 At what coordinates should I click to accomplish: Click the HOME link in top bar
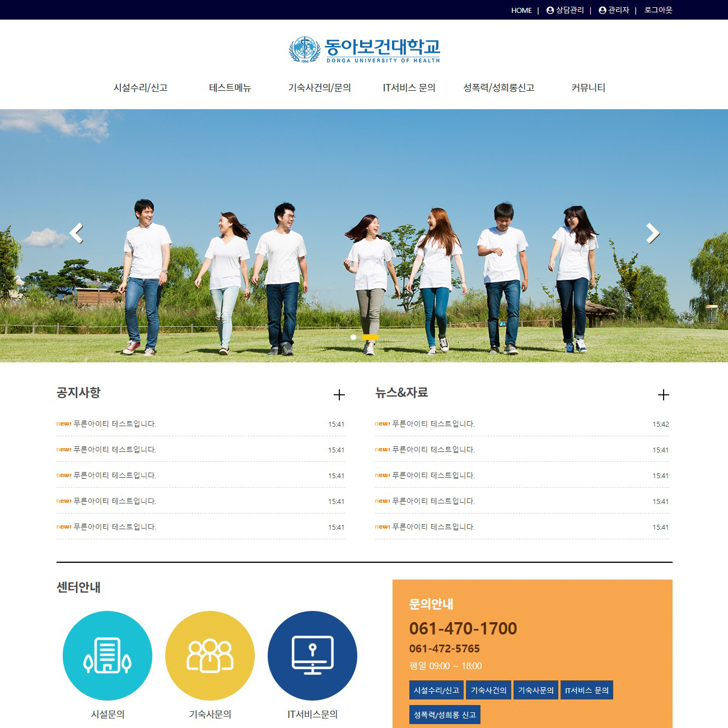[521, 10]
